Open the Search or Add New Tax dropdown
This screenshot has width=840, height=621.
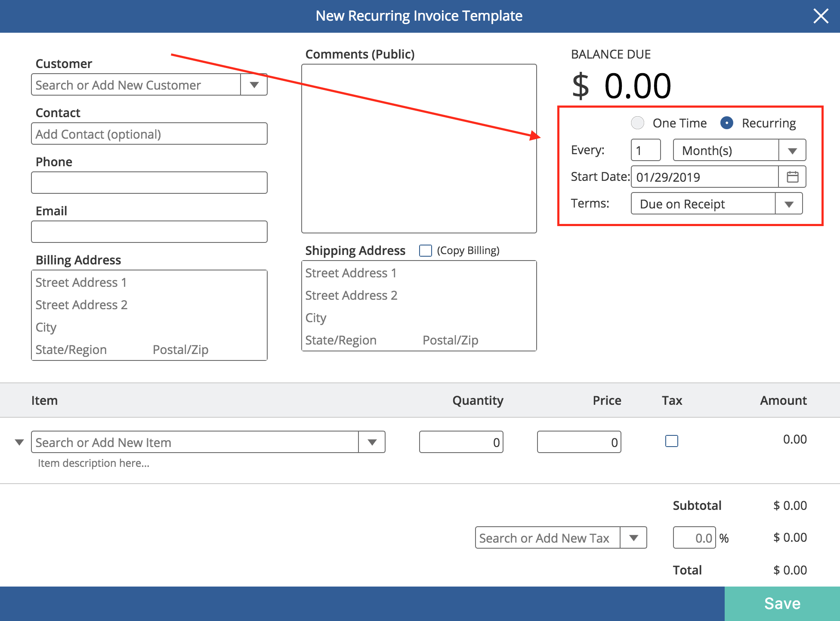click(633, 537)
